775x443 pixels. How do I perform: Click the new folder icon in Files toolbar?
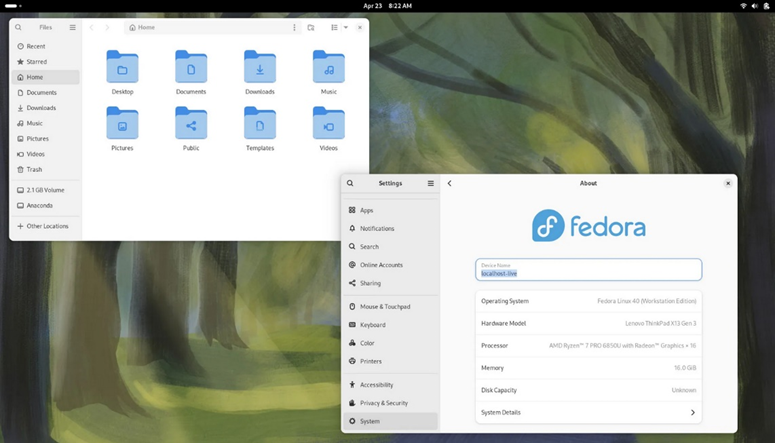[x=311, y=28]
